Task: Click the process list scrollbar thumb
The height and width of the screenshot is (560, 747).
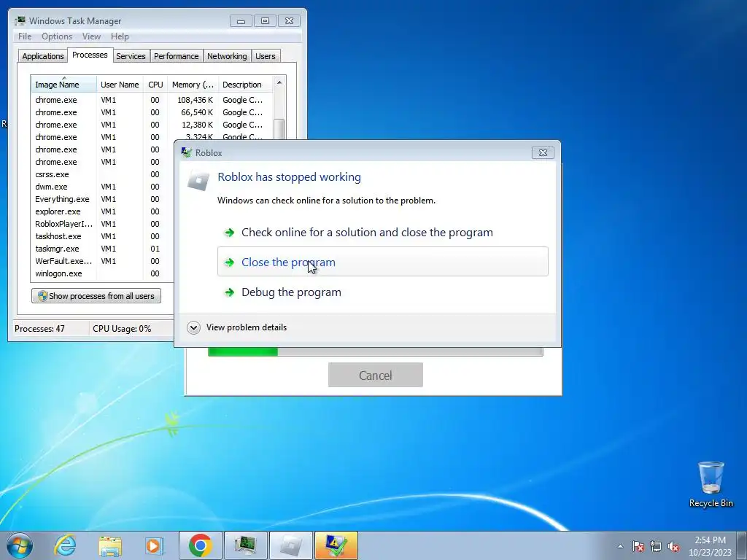Action: (279, 129)
